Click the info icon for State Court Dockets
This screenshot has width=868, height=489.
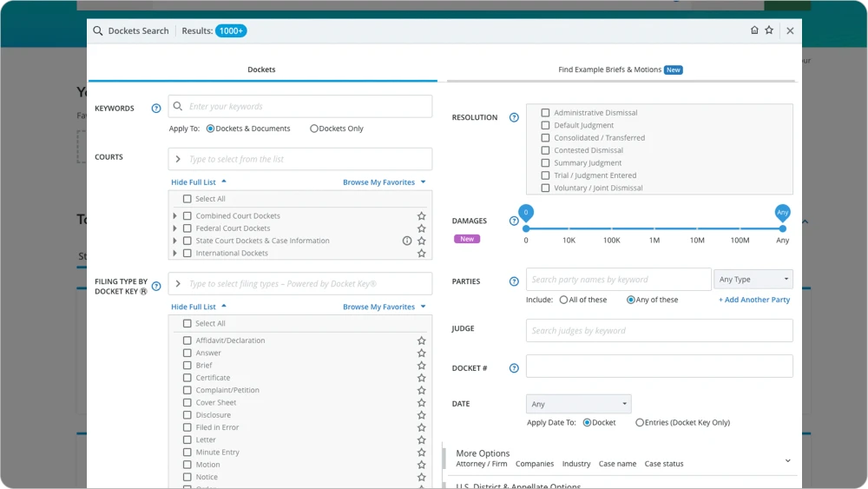407,241
